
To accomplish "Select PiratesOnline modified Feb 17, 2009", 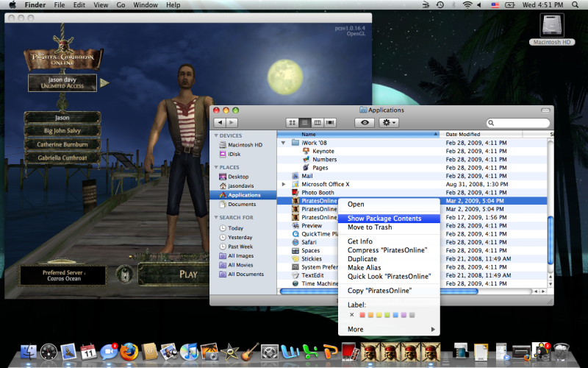I will [x=315, y=217].
